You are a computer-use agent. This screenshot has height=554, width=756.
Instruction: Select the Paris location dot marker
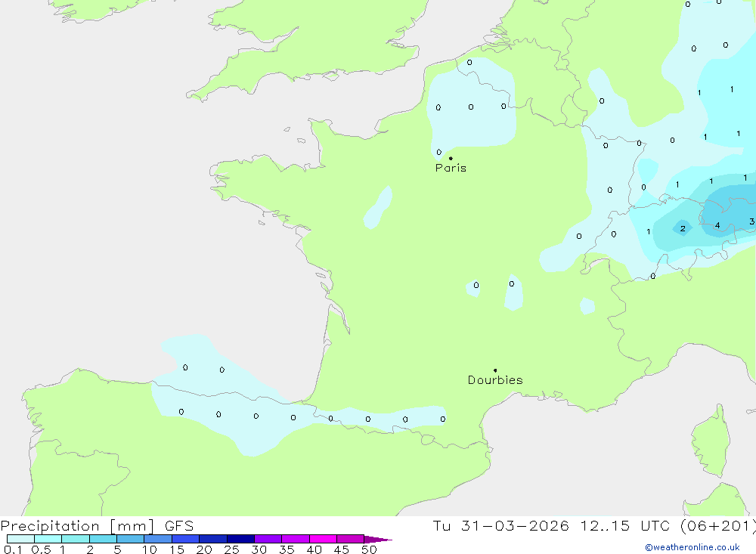pos(451,158)
